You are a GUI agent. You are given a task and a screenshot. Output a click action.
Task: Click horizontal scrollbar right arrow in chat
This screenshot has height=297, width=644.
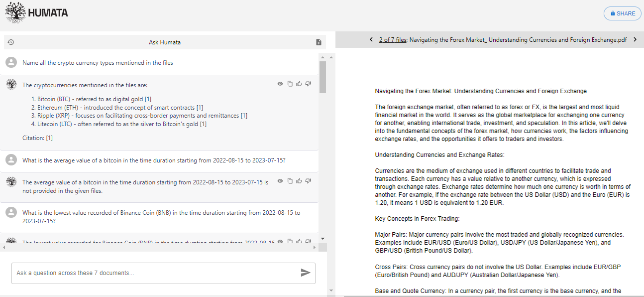click(314, 247)
